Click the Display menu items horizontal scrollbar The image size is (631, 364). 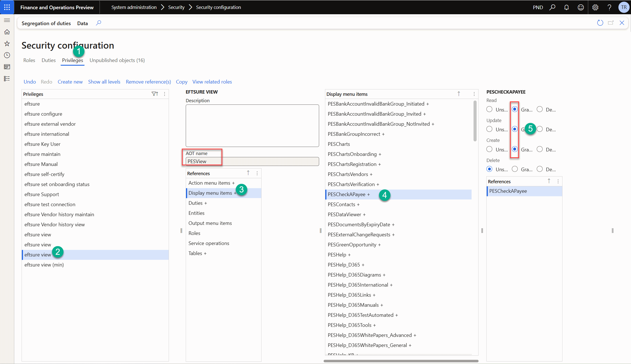click(401, 361)
